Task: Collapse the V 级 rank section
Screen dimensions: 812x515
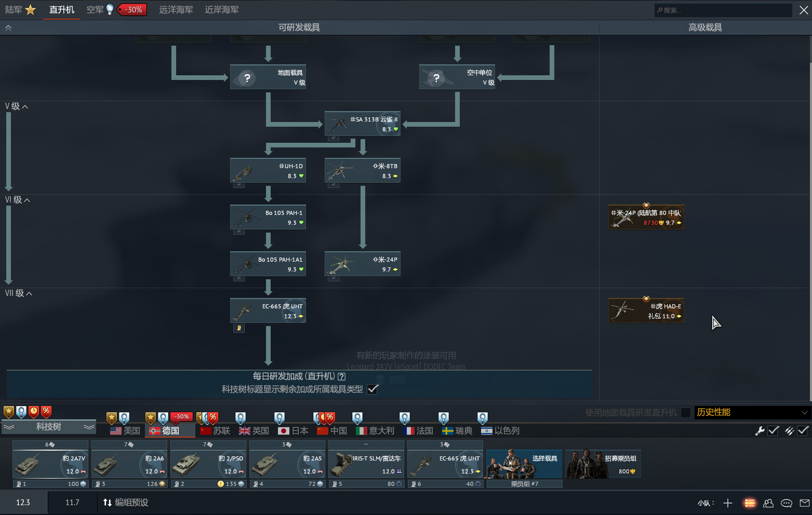Action: click(x=17, y=106)
